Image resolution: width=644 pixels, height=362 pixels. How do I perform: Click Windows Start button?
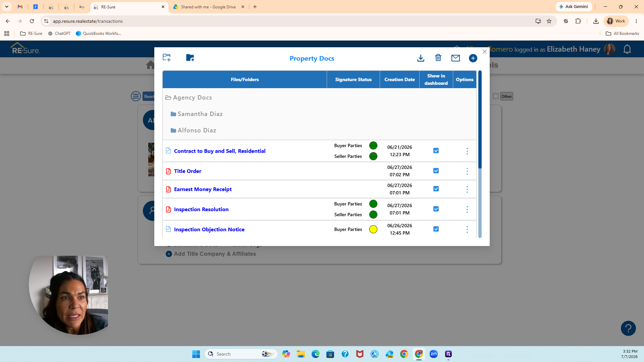pos(196,354)
